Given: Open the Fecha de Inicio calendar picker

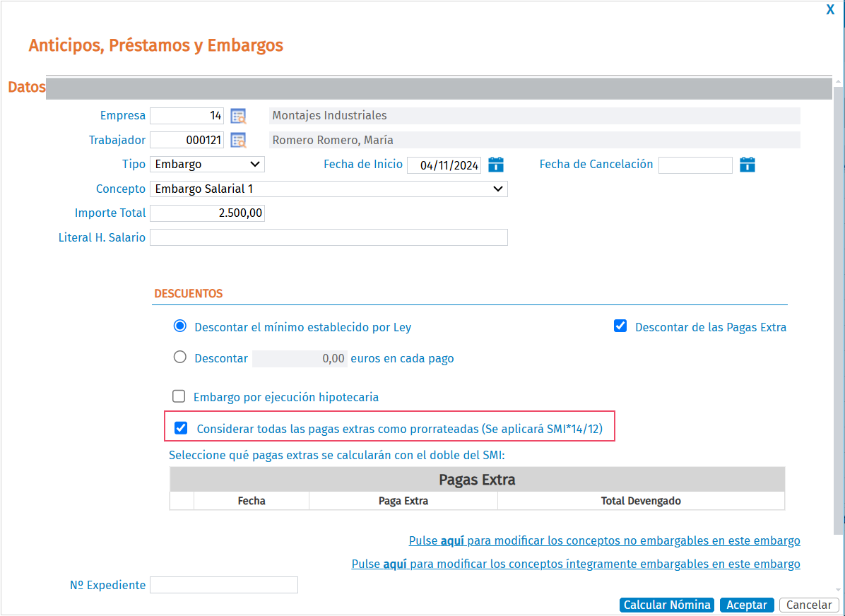Looking at the screenshot, I should [x=496, y=165].
